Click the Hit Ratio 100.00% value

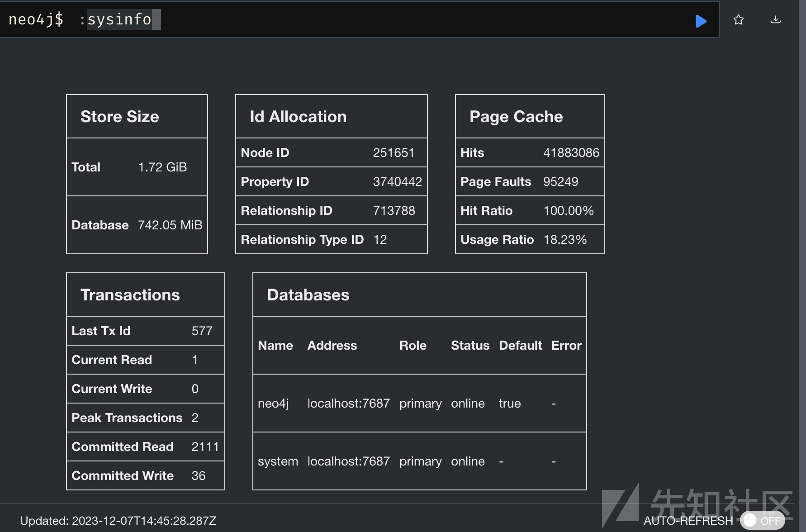click(x=568, y=211)
